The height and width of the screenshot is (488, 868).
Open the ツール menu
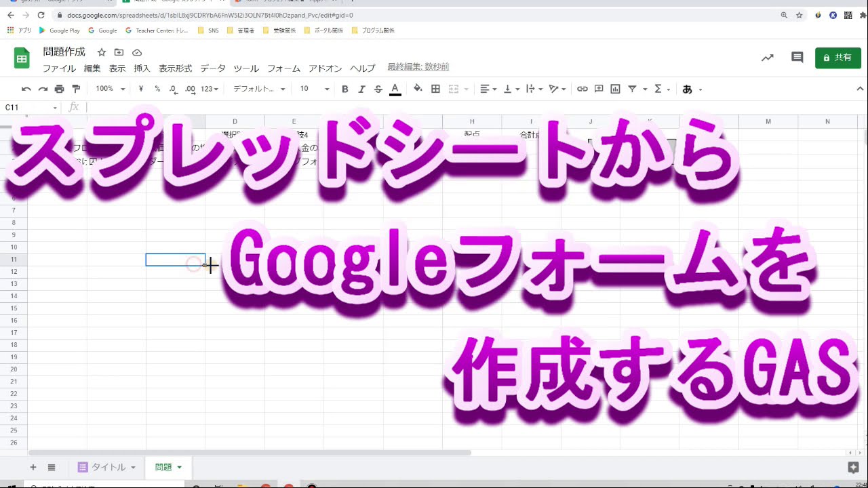click(x=246, y=68)
